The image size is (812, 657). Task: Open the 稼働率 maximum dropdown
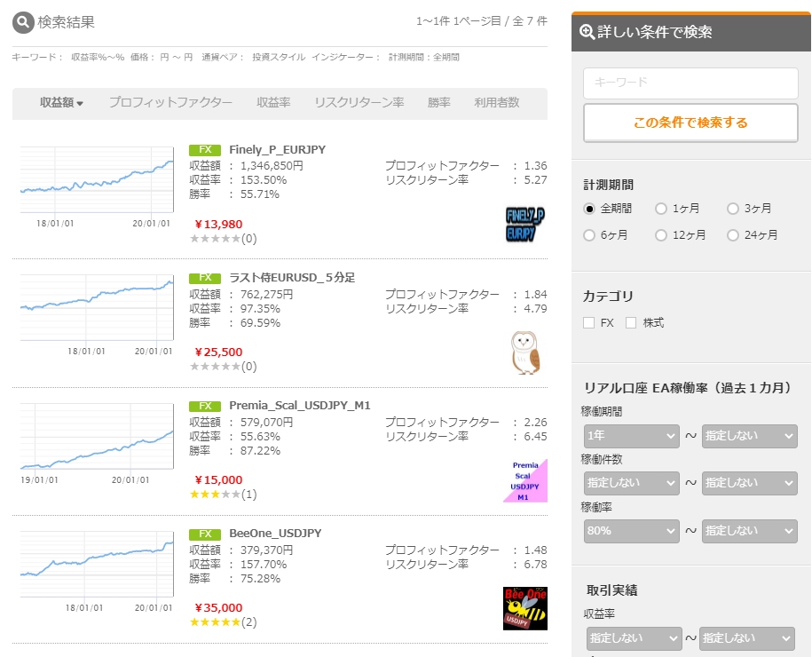click(749, 531)
